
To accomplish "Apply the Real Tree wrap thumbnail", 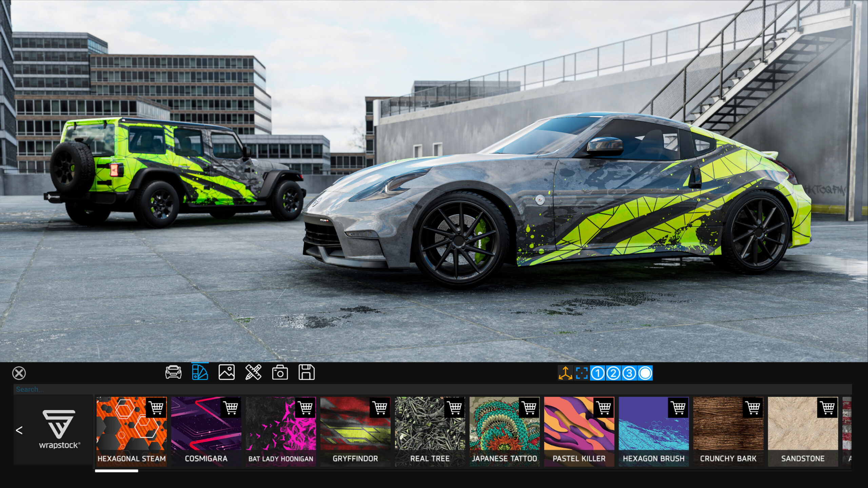I will coord(430,432).
